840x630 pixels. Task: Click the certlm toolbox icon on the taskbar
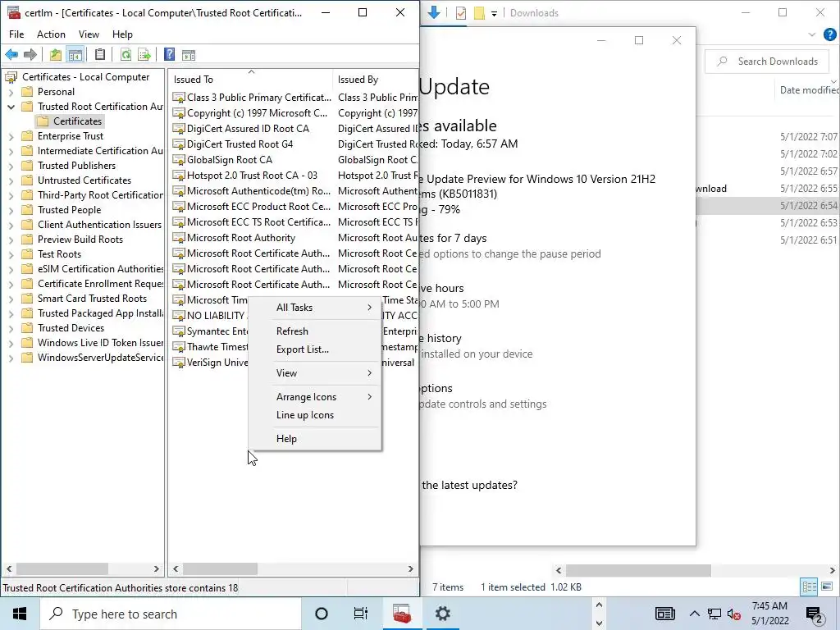401,614
